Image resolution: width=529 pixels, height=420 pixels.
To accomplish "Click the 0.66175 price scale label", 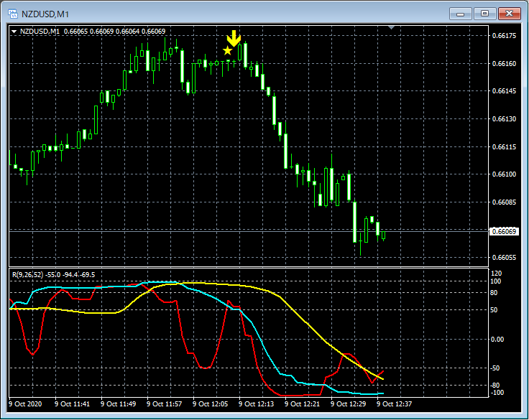I will click(x=504, y=36).
